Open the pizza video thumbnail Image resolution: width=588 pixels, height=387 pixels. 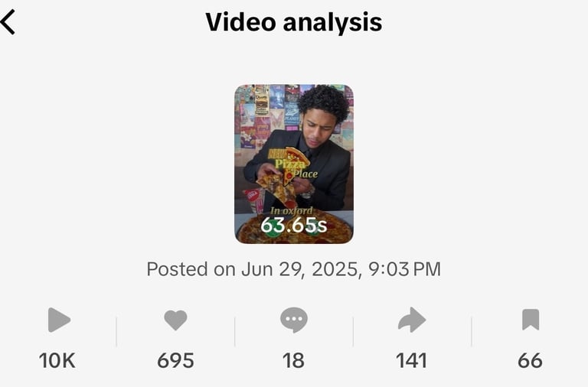pos(294,164)
